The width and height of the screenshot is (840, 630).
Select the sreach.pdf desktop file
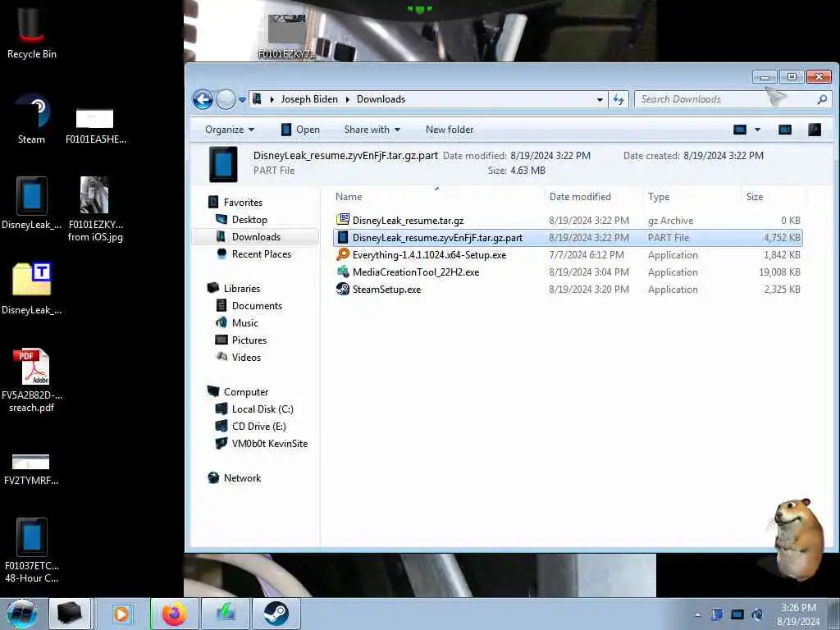point(31,381)
